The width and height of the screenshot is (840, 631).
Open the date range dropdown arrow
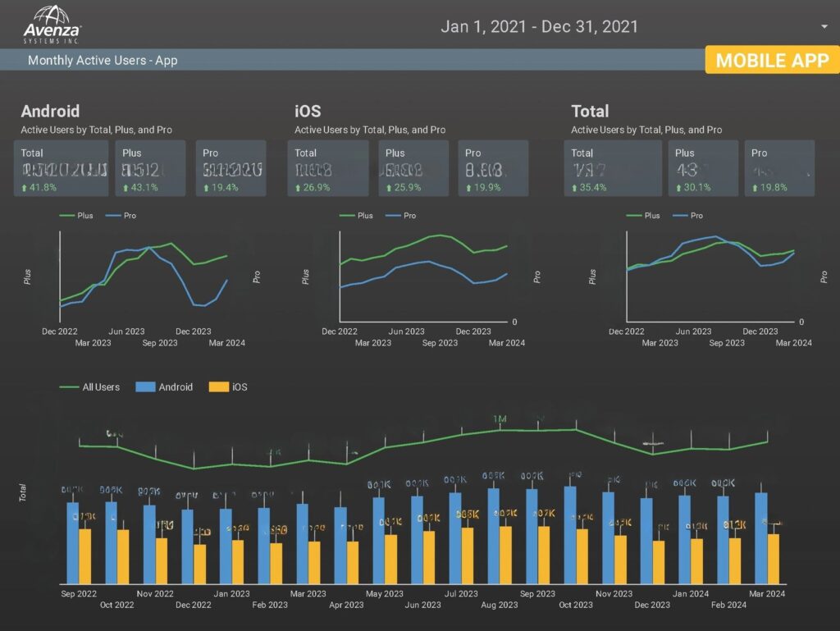point(824,26)
